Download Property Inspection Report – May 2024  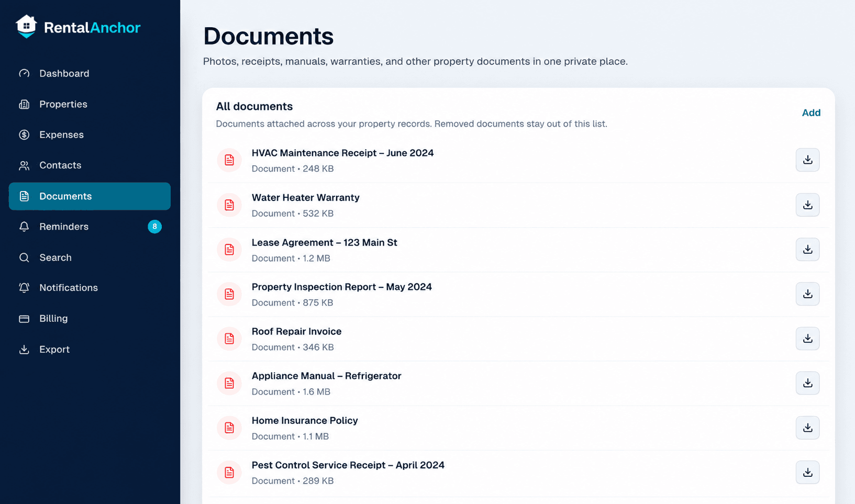pos(807,294)
